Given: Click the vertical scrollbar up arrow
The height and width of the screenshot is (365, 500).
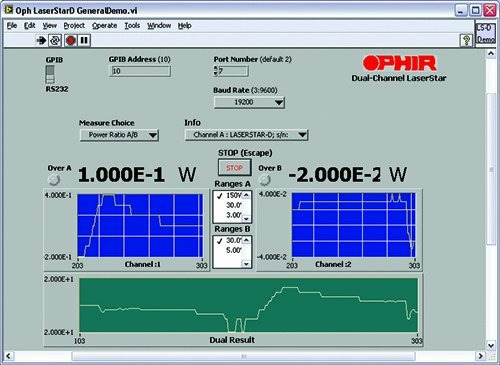Looking at the screenshot, I should click(x=491, y=54).
